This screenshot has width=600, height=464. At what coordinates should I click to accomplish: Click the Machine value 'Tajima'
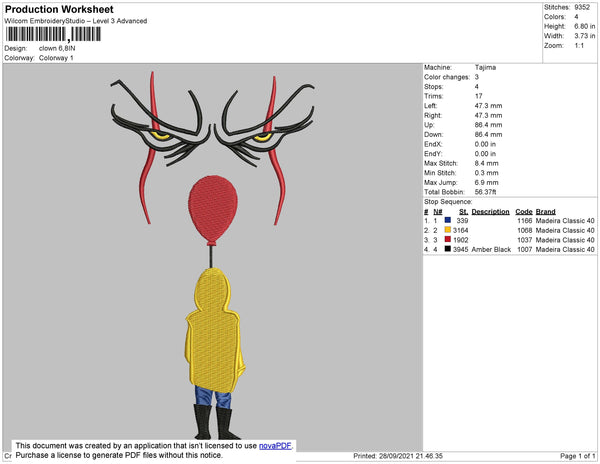coord(485,67)
